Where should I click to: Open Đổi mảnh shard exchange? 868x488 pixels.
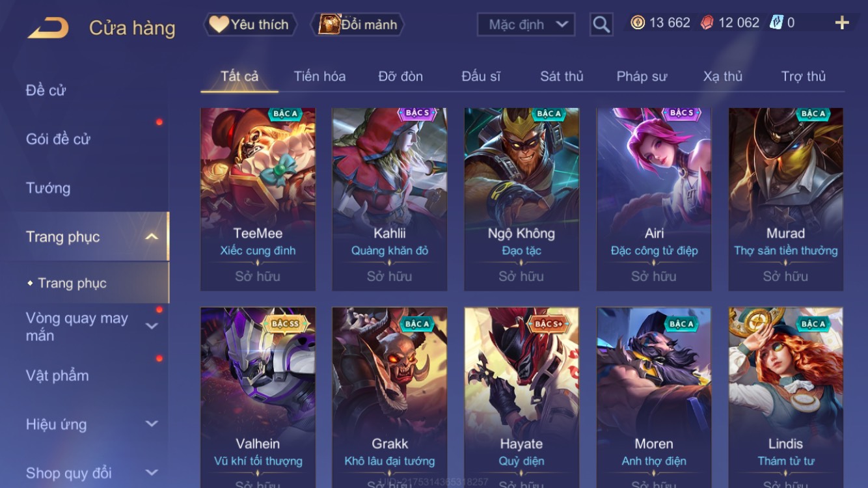click(x=359, y=25)
